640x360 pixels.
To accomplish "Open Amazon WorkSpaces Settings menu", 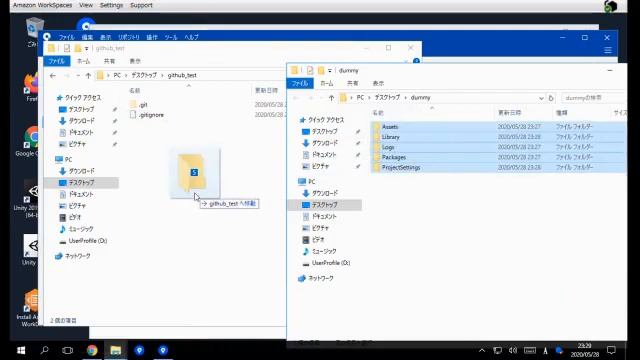I will (x=111, y=5).
